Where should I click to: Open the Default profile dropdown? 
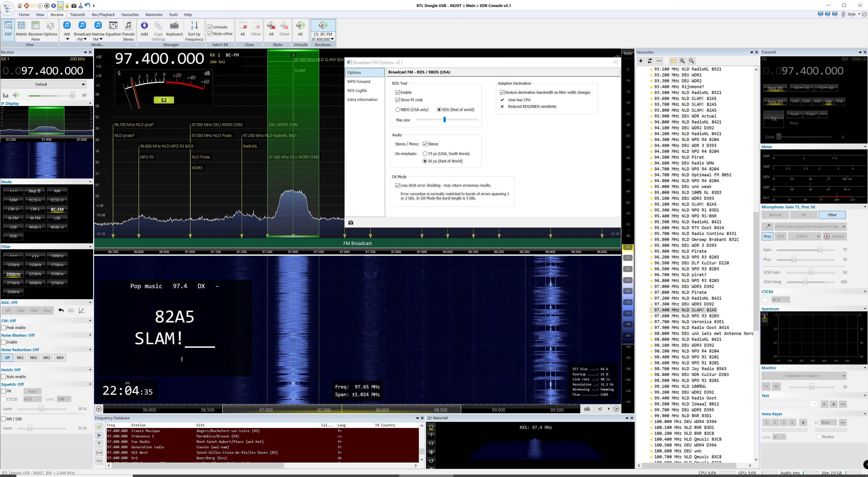[44, 84]
